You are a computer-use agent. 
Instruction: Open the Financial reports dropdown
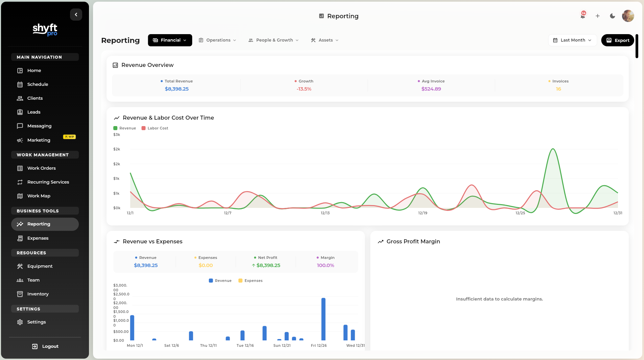pos(170,40)
